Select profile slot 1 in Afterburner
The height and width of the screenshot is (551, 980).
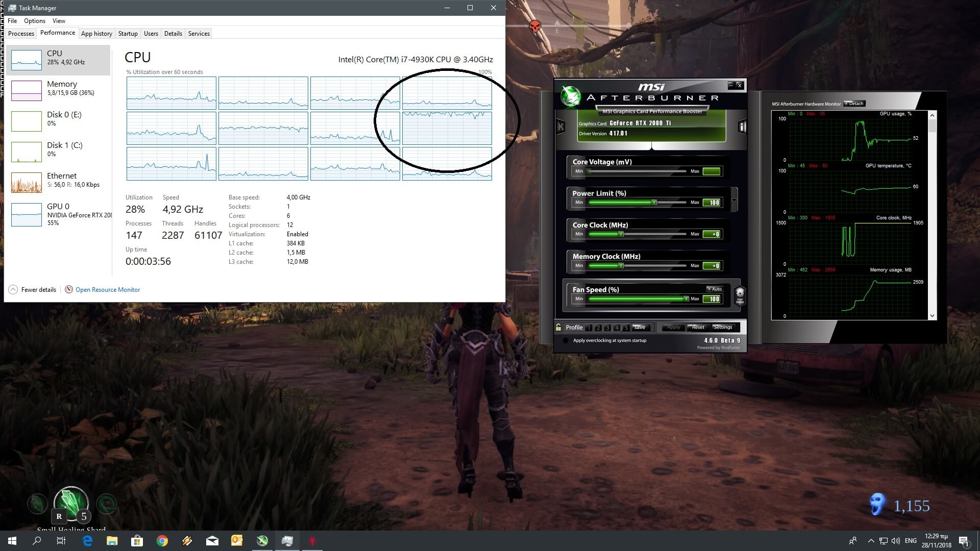(x=589, y=328)
